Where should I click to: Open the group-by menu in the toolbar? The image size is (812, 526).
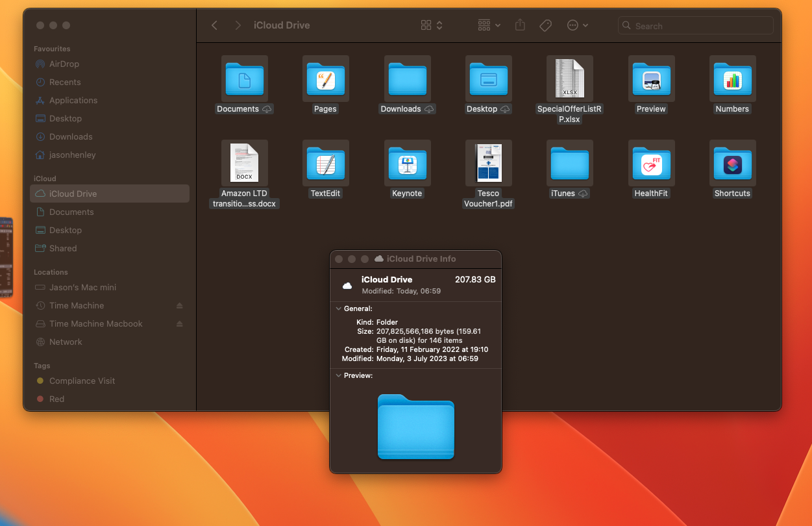point(487,25)
